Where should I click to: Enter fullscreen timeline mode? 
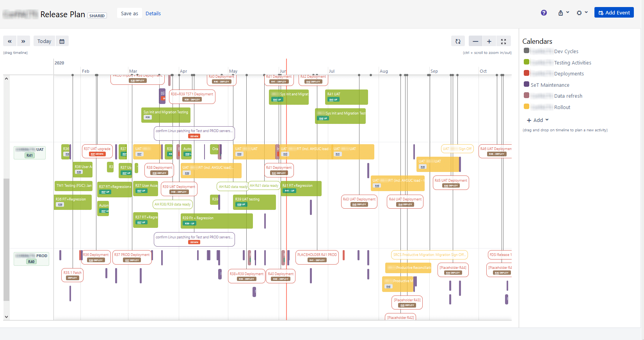pos(503,41)
